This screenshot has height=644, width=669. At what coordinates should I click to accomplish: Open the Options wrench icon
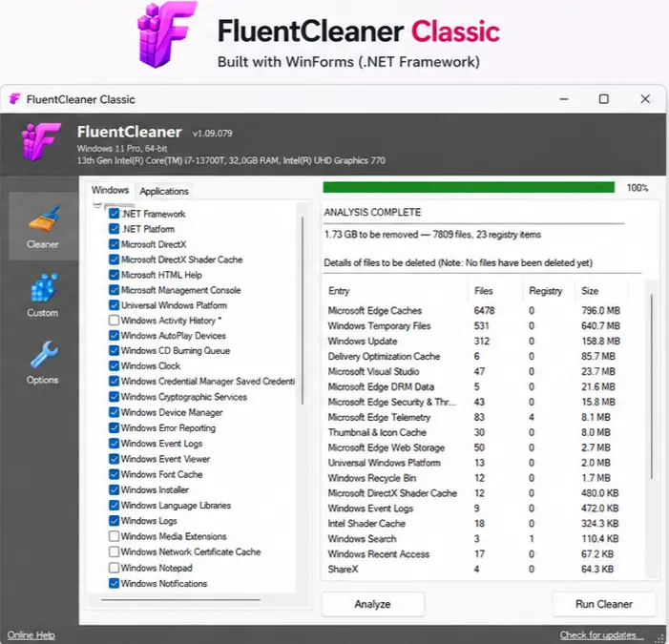(x=43, y=354)
